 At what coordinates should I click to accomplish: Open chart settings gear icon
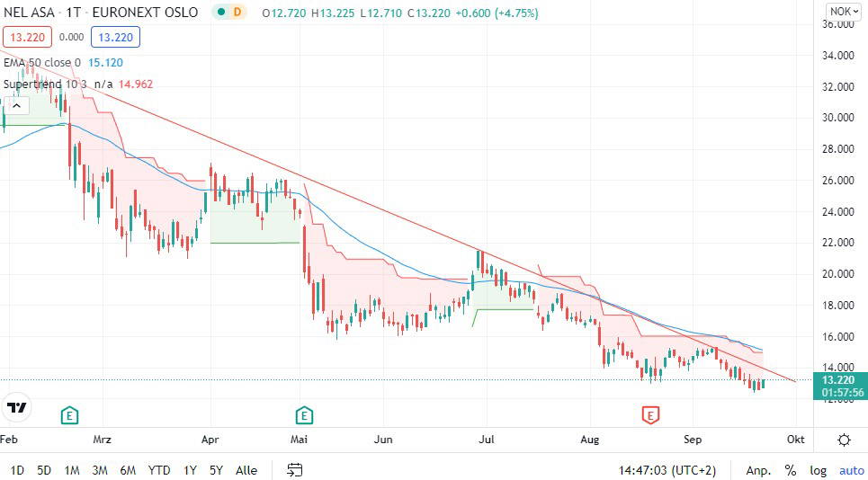pyautogui.click(x=844, y=440)
